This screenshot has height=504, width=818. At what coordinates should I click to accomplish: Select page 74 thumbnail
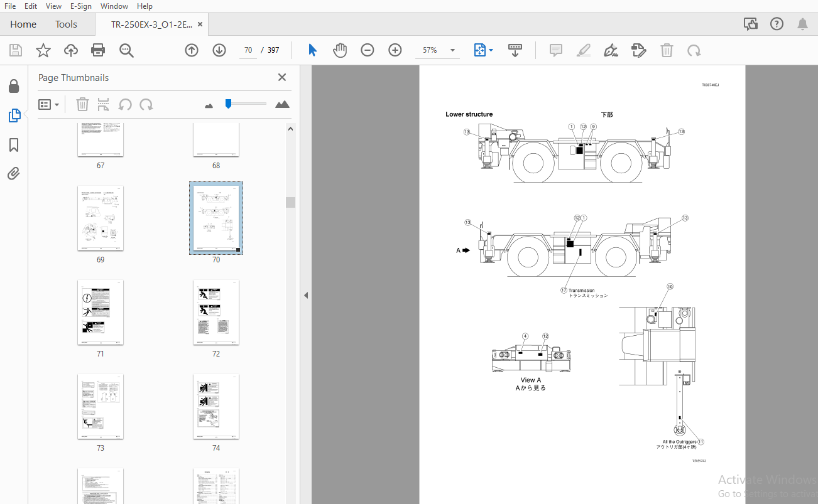pyautogui.click(x=216, y=406)
